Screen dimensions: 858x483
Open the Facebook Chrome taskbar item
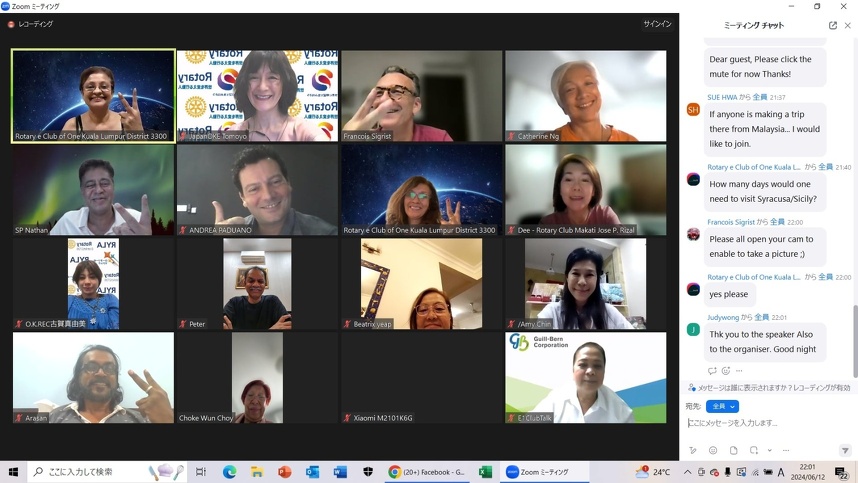pyautogui.click(x=428, y=472)
